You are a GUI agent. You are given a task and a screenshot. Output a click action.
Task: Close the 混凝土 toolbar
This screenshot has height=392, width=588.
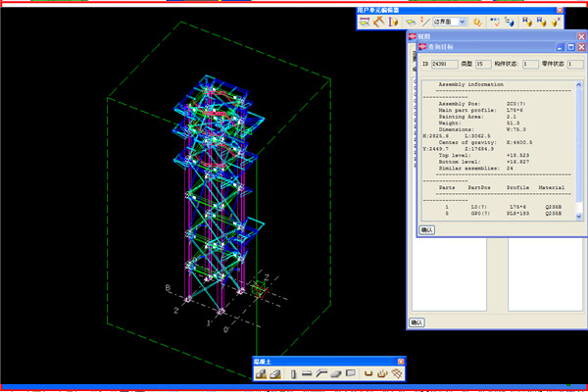pyautogui.click(x=400, y=361)
